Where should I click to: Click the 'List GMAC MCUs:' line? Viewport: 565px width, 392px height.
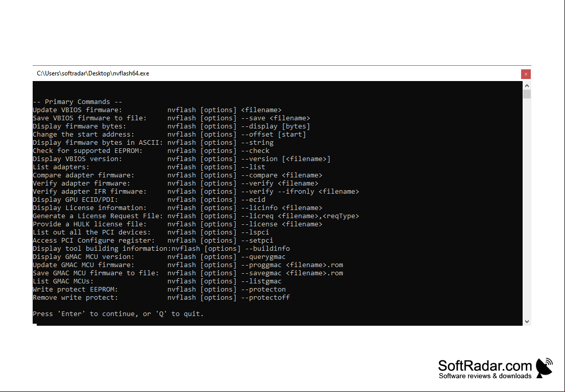click(157, 281)
